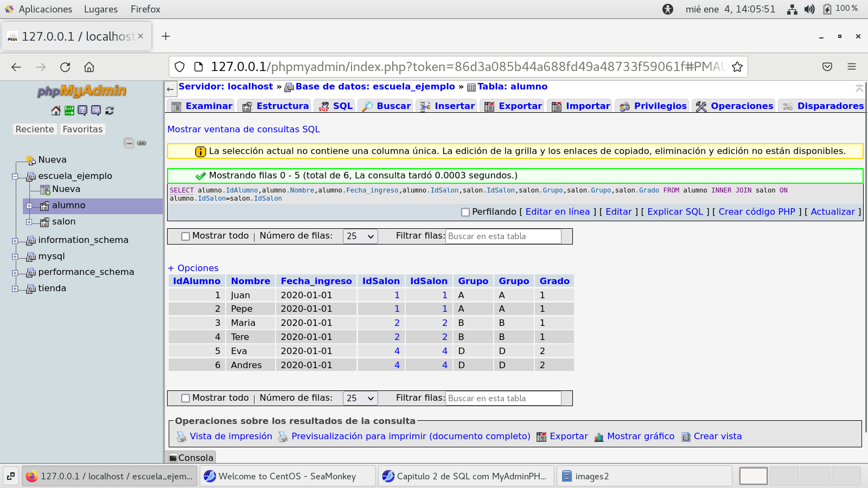Open the Exportar tab
868x488 pixels.
pyautogui.click(x=513, y=106)
